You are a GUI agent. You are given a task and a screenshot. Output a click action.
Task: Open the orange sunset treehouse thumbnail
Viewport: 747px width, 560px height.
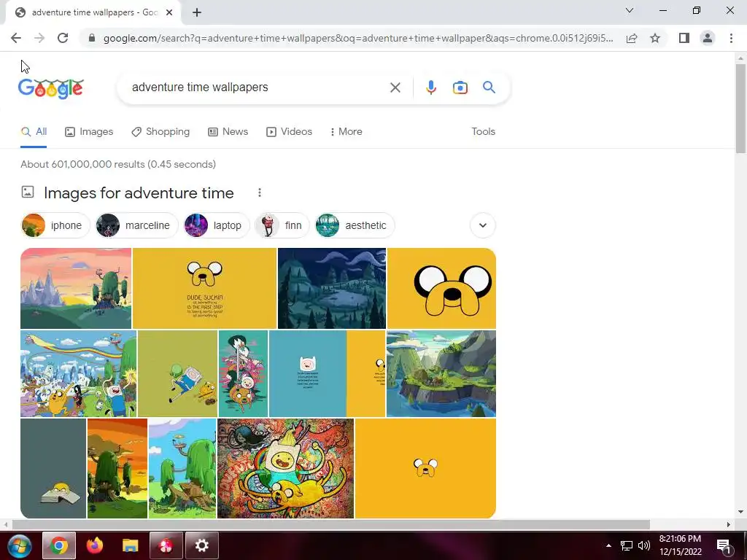pos(117,468)
